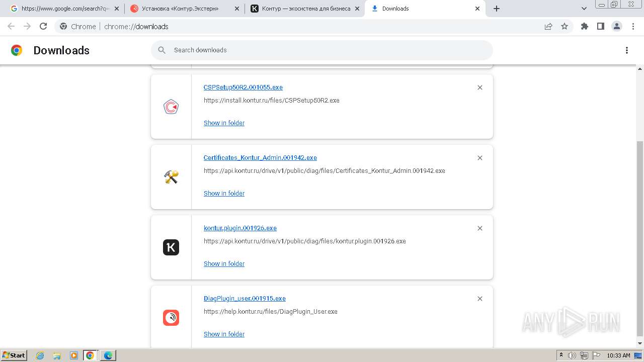Viewport: 644px width, 362px height.
Task: Open Downloads page more actions menu
Action: [x=627, y=50]
